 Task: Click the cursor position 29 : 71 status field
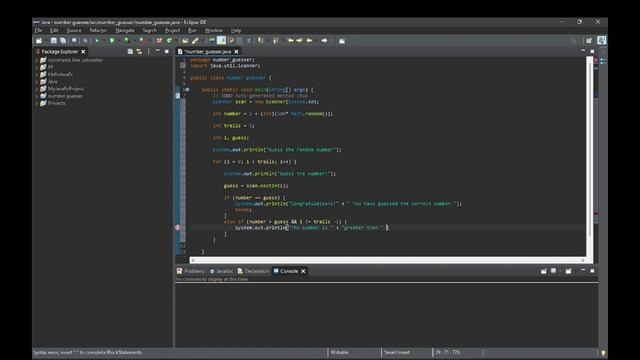447,352
